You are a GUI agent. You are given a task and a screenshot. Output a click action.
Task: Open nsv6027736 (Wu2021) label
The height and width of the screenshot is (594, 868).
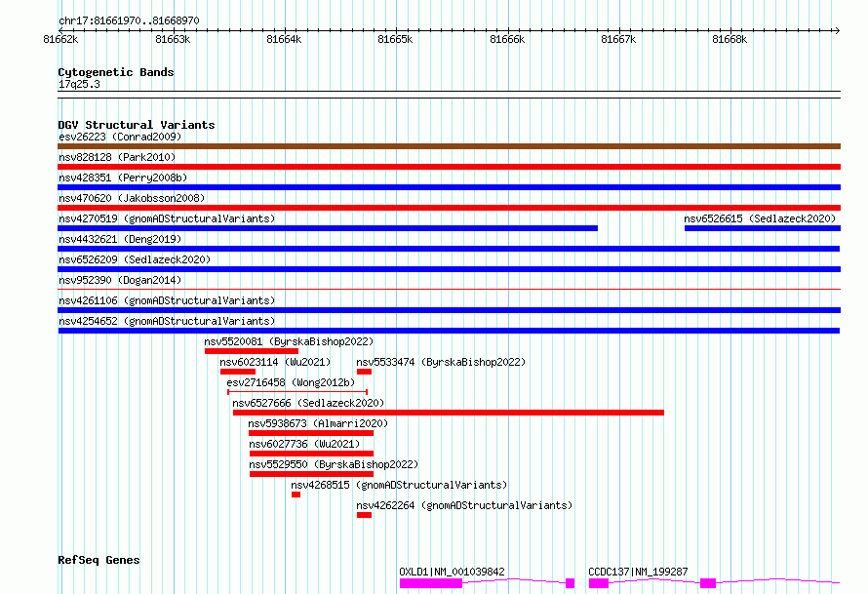pyautogui.click(x=304, y=444)
